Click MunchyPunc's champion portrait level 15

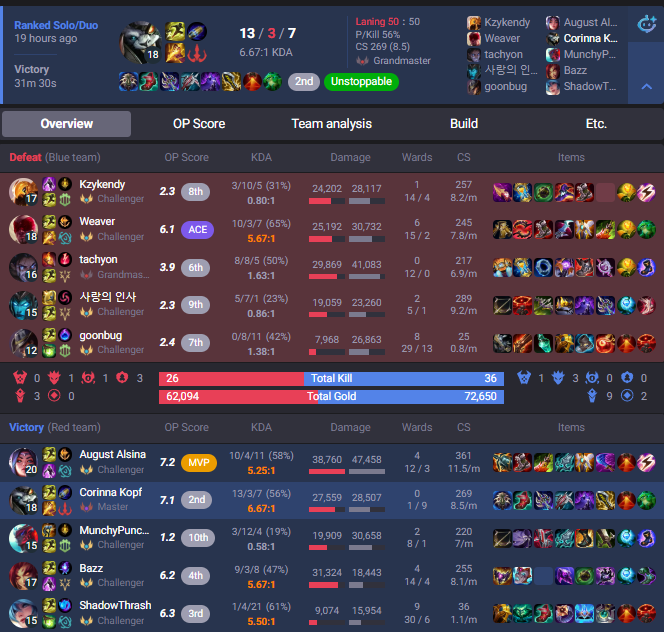(x=24, y=538)
